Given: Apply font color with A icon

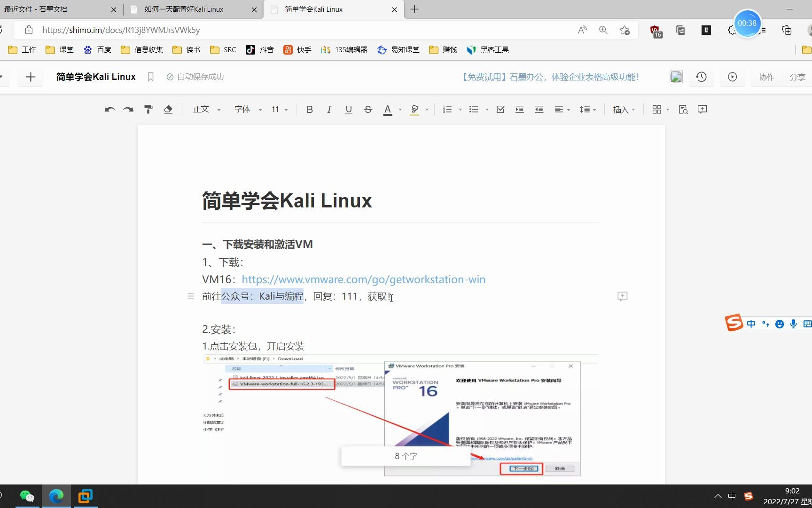Looking at the screenshot, I should (x=387, y=110).
